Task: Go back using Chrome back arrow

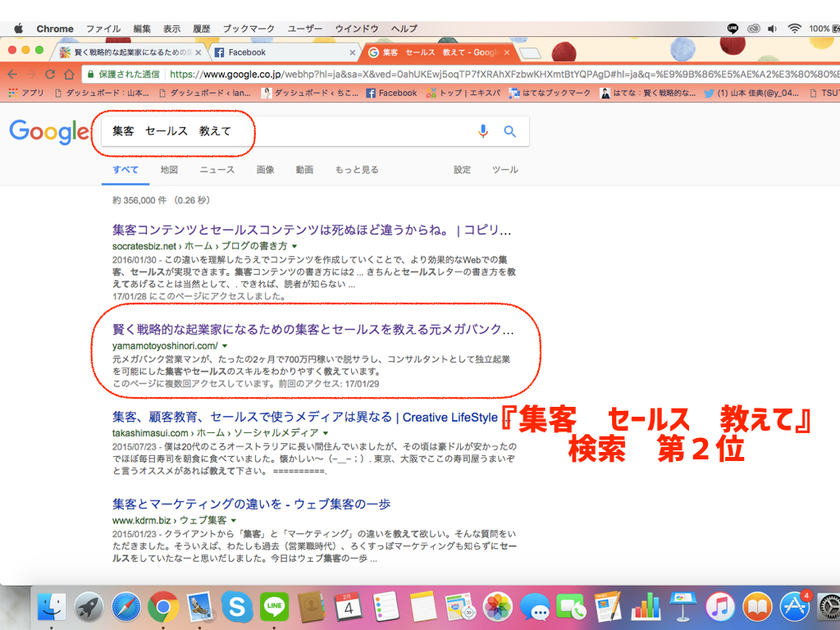Action: [x=12, y=74]
